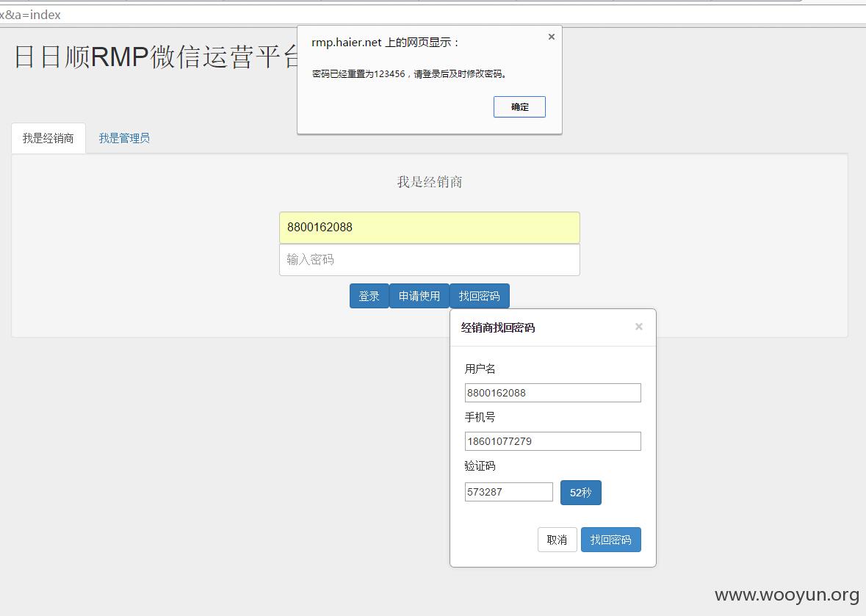Screen dimensions: 866x616
Task: Submit with 找回密码 button in the dialog footer
Action: click(x=611, y=540)
